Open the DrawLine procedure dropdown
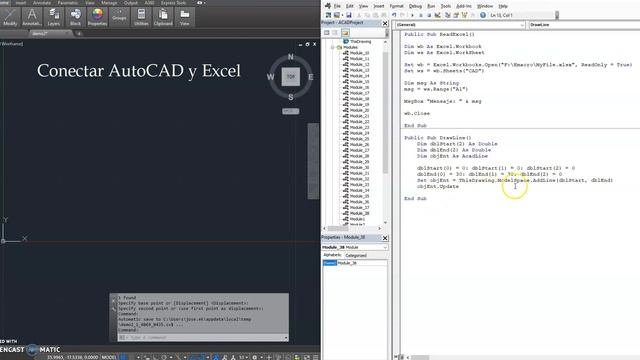This screenshot has width=640, height=360. click(584, 25)
